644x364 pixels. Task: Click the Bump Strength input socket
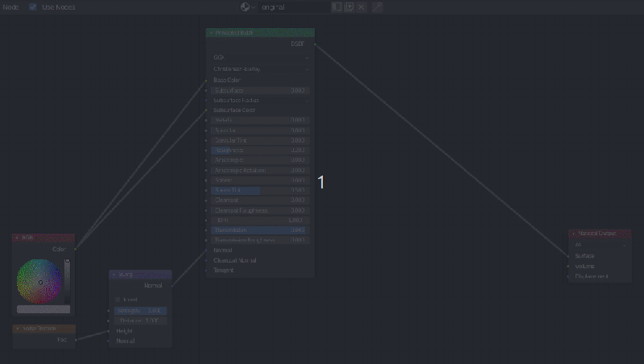coord(109,311)
